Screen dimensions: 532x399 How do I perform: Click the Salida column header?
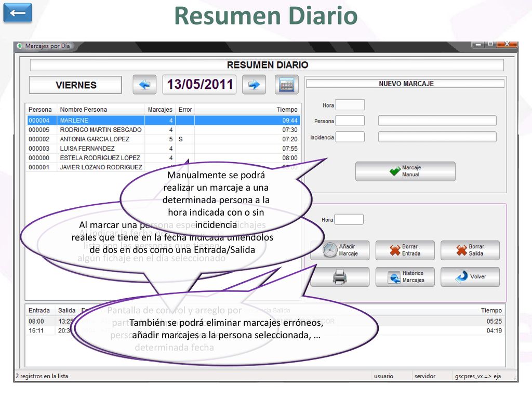67,311
